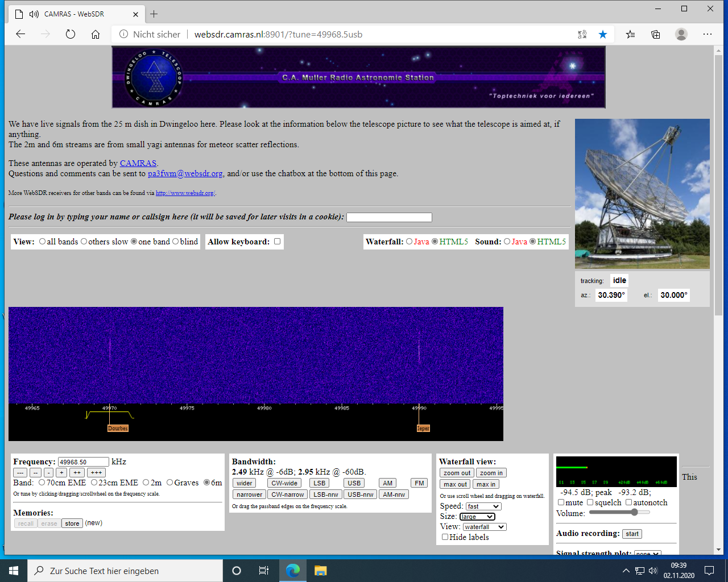The image size is (728, 582).
Task: Select the 2m band
Action: coord(146,483)
